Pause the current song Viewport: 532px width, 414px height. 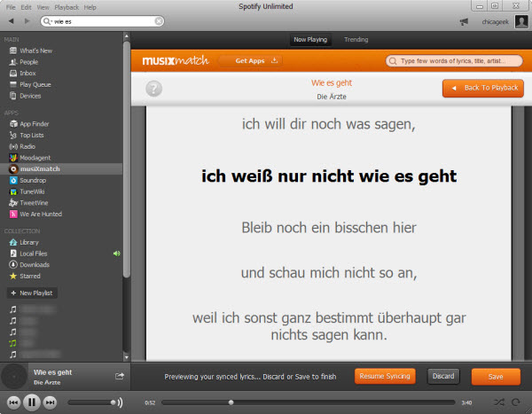coord(32,402)
